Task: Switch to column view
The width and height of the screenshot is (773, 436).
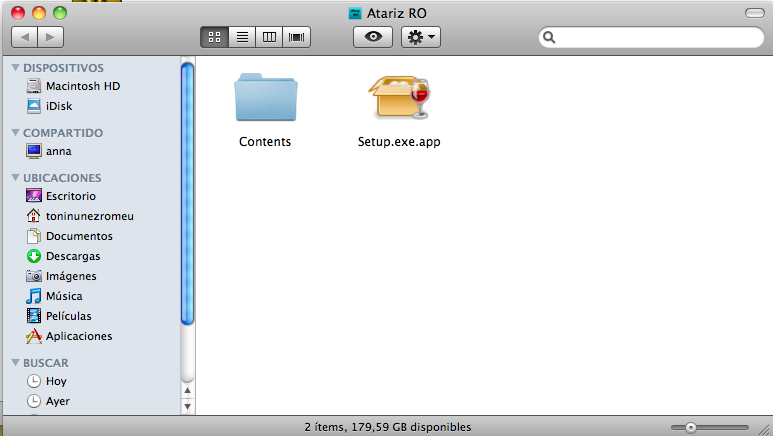Action: click(x=269, y=37)
